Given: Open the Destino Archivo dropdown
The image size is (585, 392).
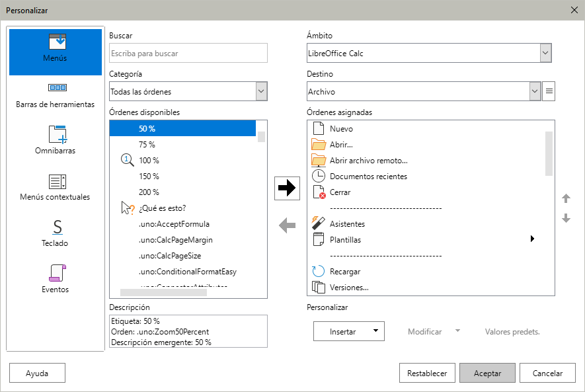Looking at the screenshot, I should (x=535, y=92).
